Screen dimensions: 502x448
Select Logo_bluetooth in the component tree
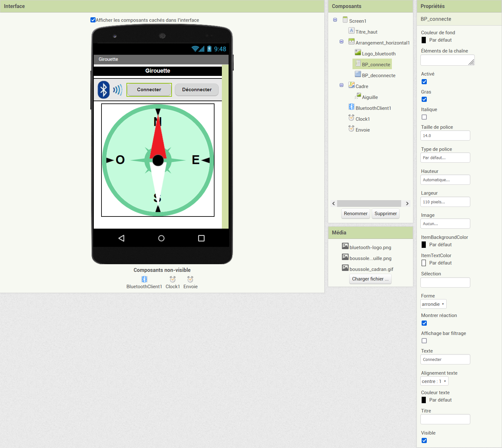379,54
